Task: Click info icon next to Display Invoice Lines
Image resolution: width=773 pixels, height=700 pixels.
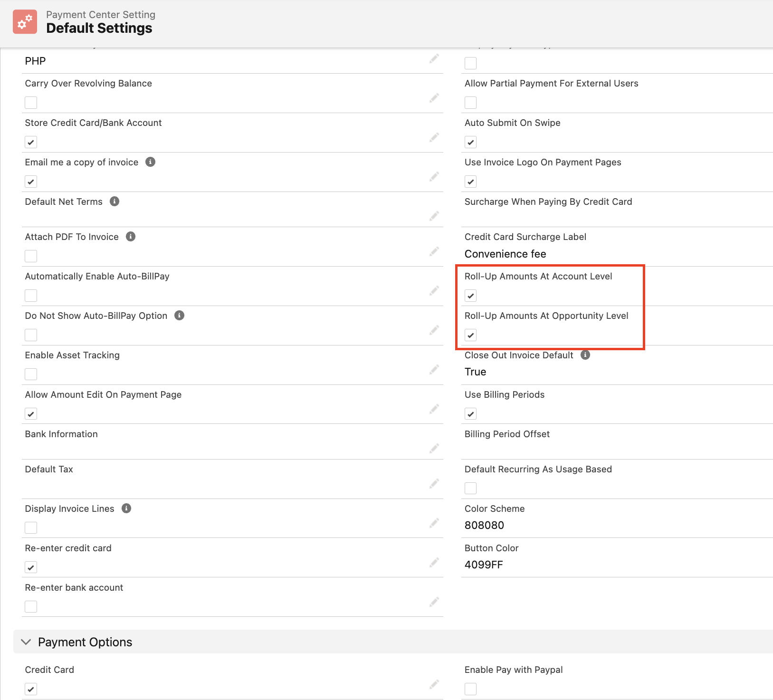Action: 126,508
